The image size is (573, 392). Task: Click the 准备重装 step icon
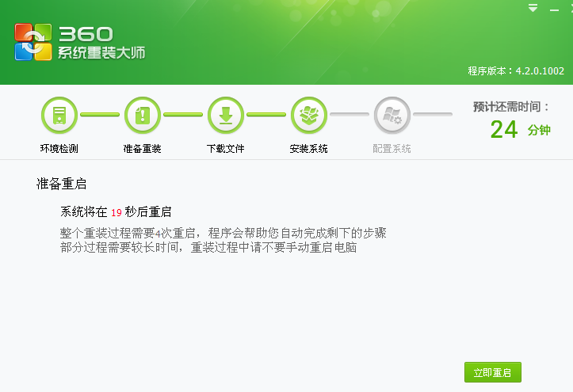[143, 116]
